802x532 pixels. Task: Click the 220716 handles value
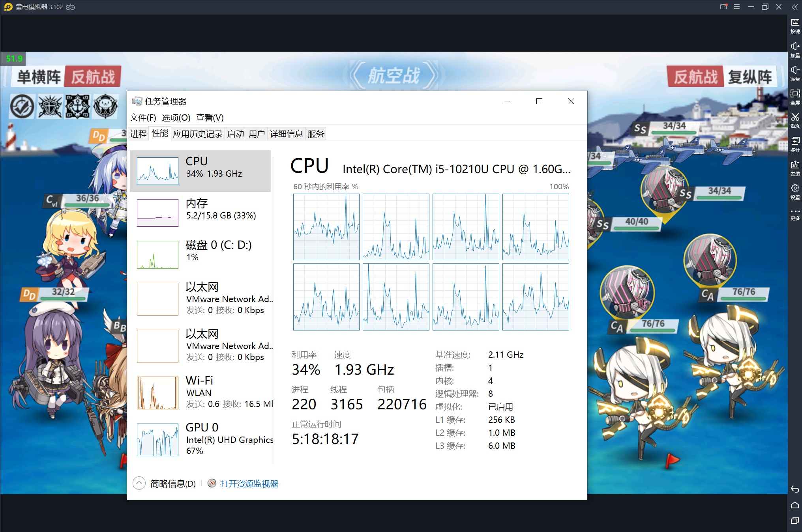click(x=402, y=404)
